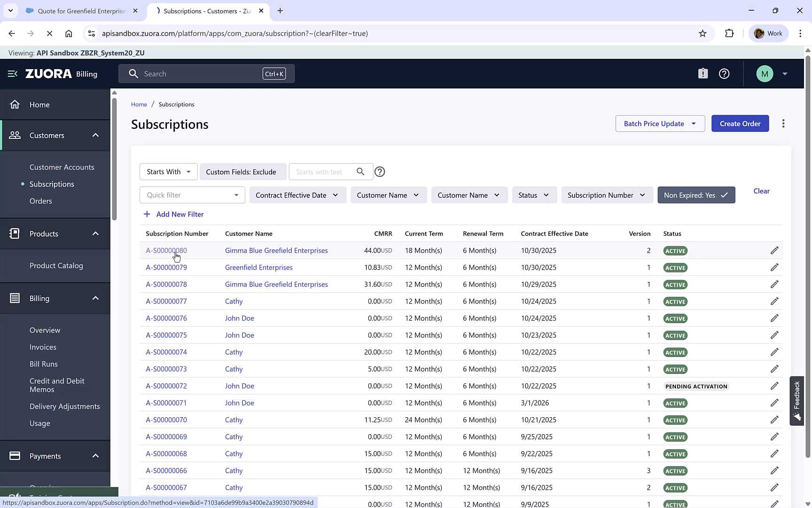Toggle the Custom Fields: Exclude filter
This screenshot has height=508, width=812.
click(x=242, y=172)
